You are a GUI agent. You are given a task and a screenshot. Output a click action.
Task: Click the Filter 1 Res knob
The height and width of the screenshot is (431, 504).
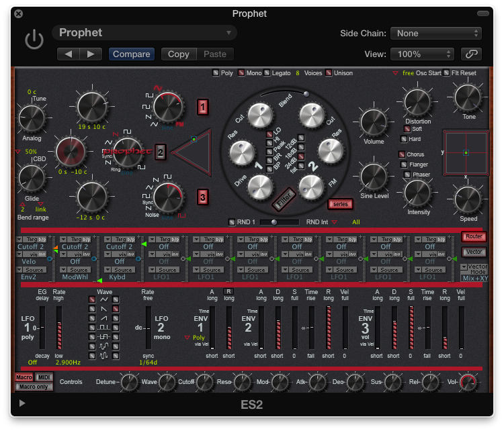242,152
